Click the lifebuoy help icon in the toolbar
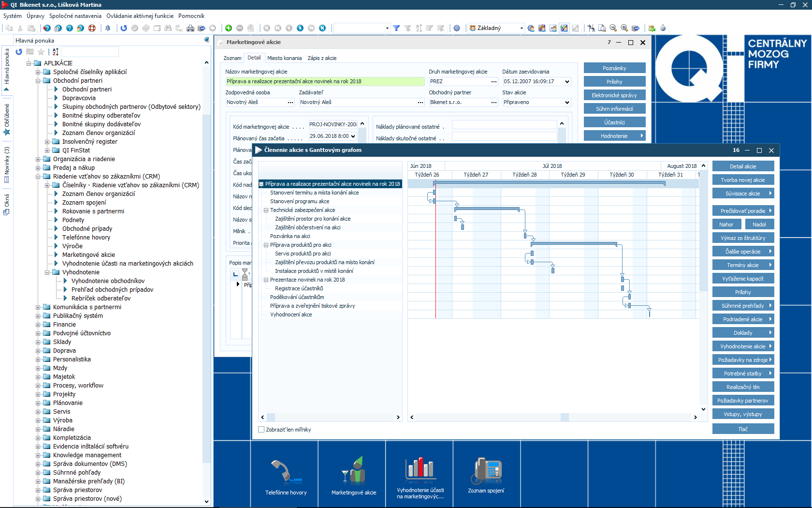The width and height of the screenshot is (812, 508). pyautogui.click(x=92, y=28)
